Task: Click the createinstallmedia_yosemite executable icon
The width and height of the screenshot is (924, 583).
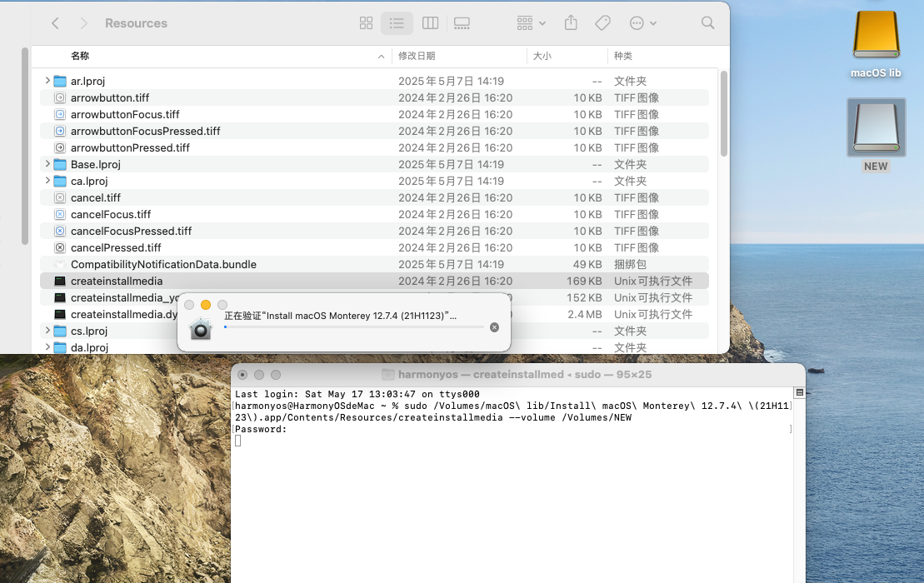Action: [x=60, y=297]
